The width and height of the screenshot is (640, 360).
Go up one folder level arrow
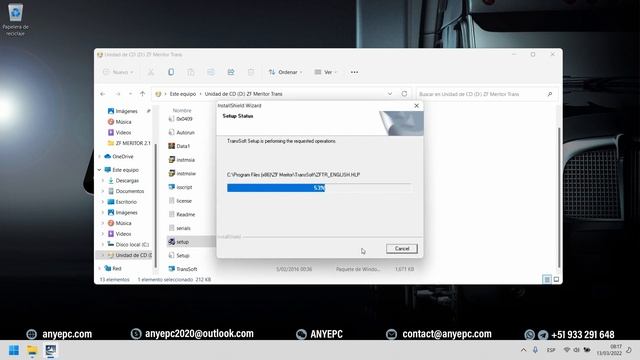[x=142, y=94]
